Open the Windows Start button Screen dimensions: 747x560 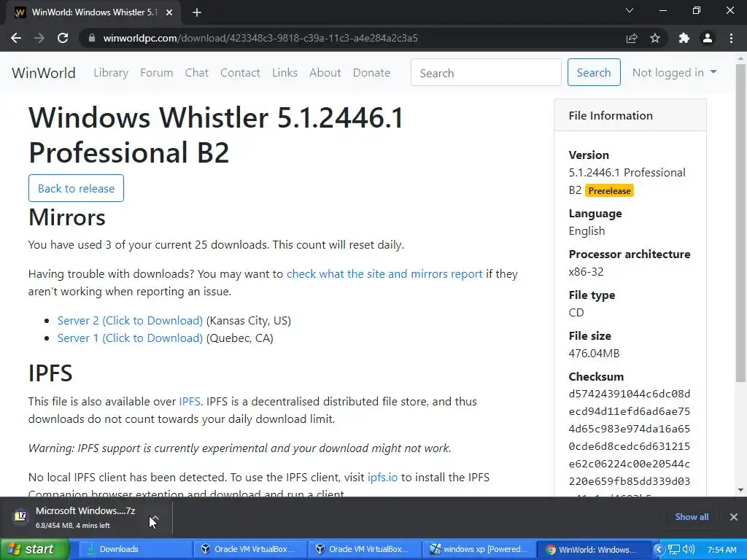(34, 549)
